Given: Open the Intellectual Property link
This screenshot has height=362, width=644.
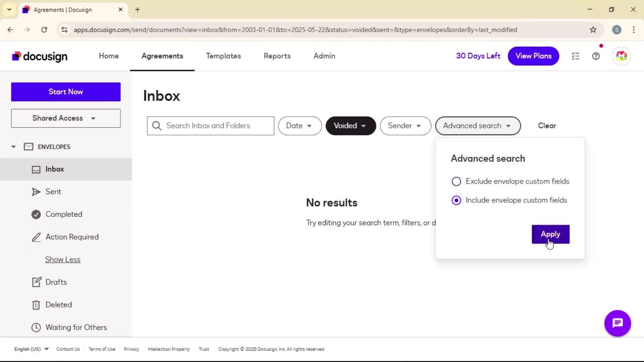Looking at the screenshot, I should (x=169, y=349).
